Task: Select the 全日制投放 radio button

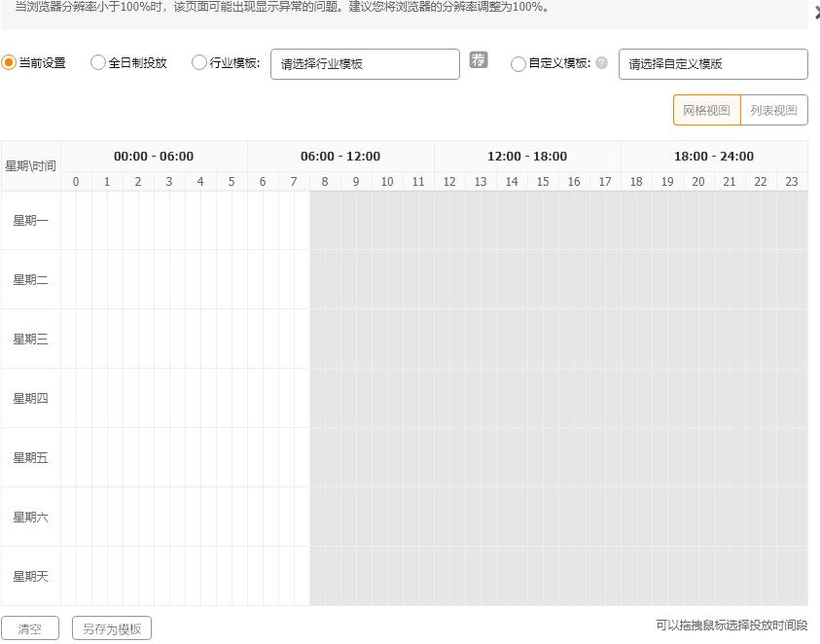Action: tap(97, 61)
